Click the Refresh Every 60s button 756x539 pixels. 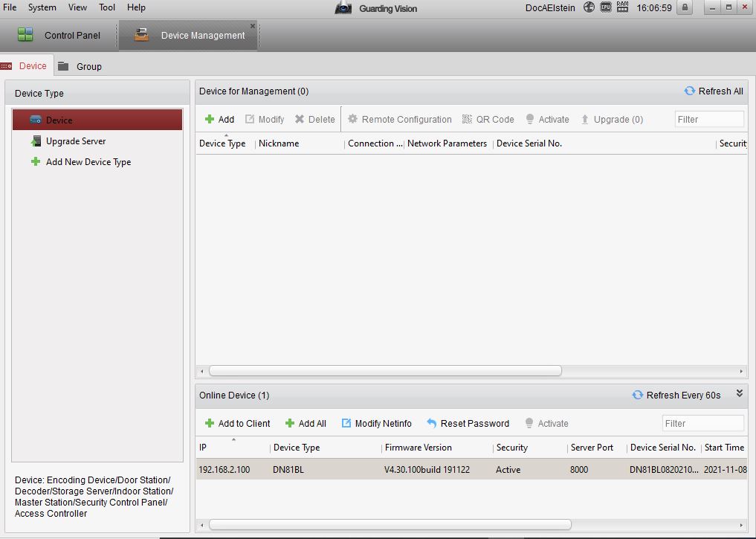click(676, 396)
